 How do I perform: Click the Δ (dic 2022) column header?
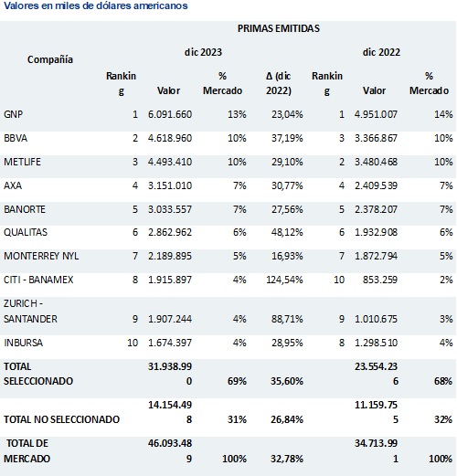tap(279, 83)
